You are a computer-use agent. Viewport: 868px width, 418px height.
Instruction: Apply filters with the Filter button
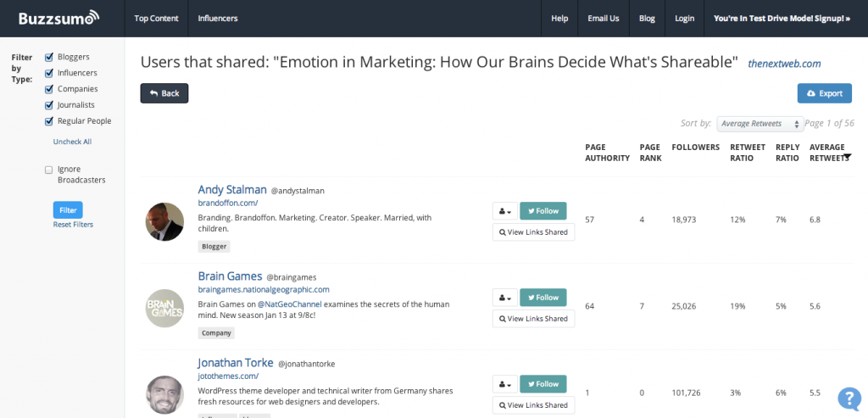pos(68,210)
